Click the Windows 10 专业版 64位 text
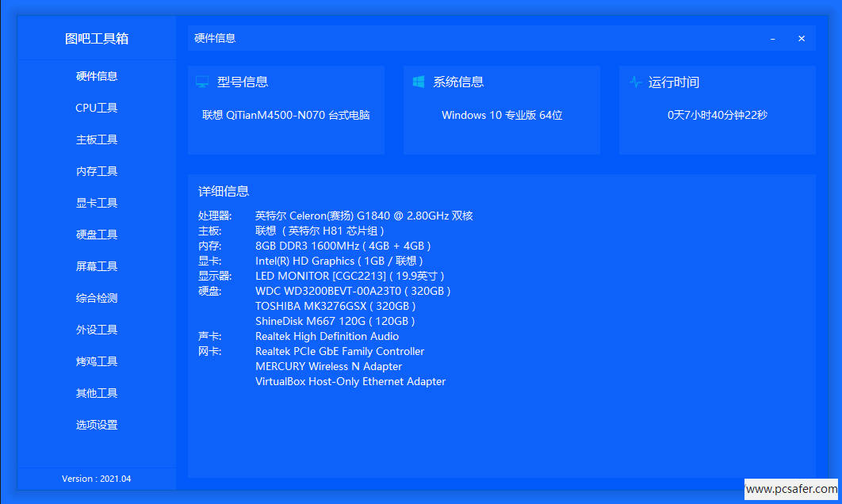The height and width of the screenshot is (504, 842). coord(502,115)
